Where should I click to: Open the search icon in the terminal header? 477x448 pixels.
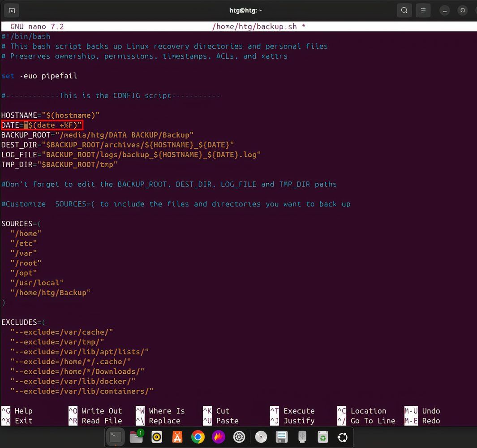(404, 10)
